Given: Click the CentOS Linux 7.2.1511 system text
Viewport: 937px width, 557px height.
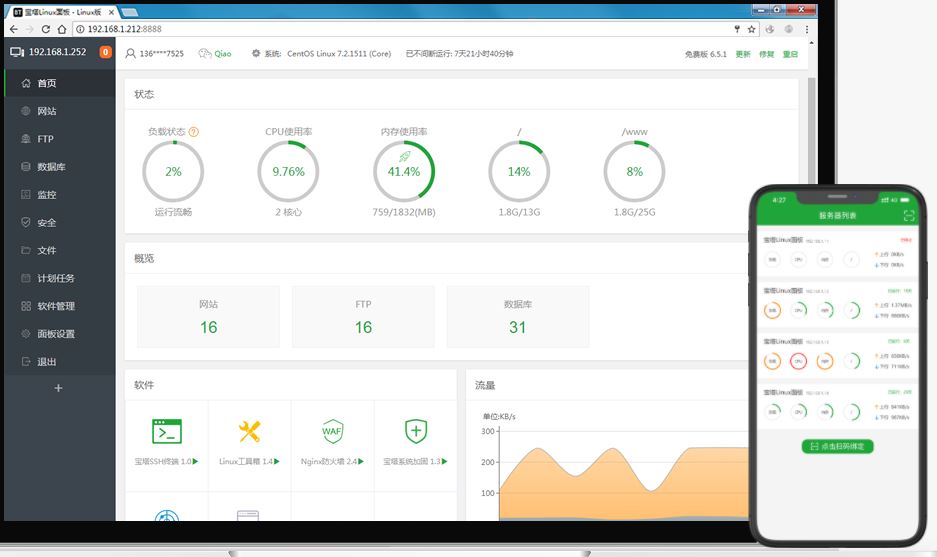Looking at the screenshot, I should [339, 53].
